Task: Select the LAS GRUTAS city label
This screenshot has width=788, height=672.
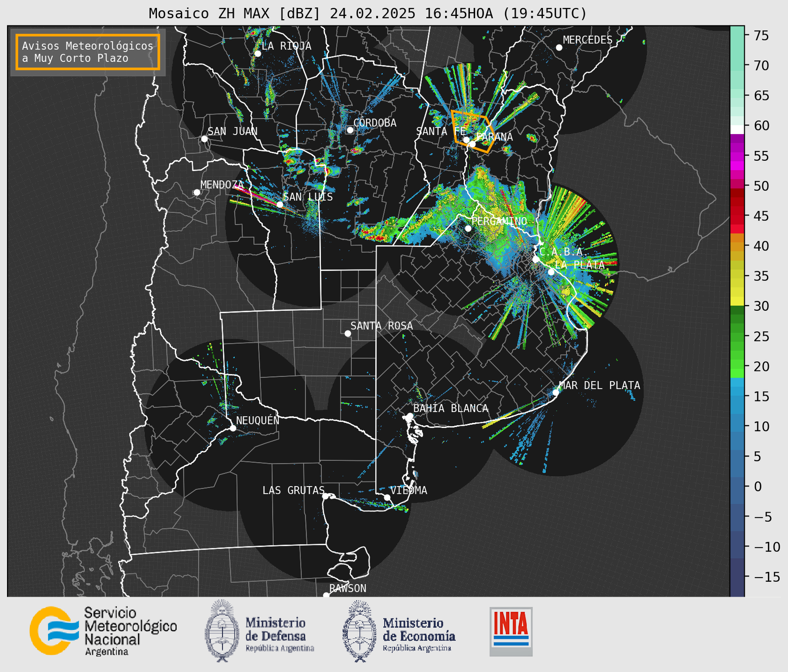Action: [x=293, y=490]
